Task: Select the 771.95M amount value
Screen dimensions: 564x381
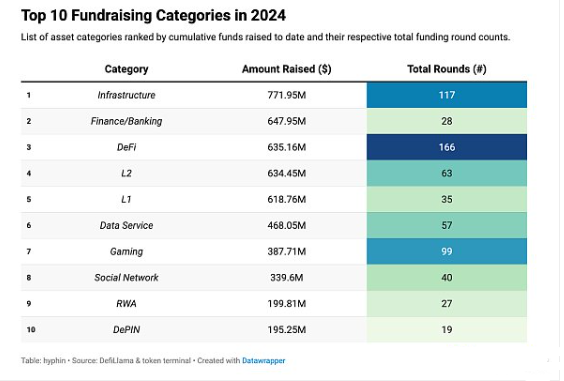Action: (x=286, y=95)
